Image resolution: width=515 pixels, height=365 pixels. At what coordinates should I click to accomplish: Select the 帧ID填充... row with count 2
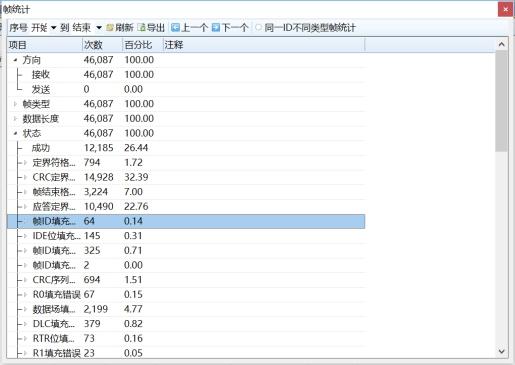[186, 265]
